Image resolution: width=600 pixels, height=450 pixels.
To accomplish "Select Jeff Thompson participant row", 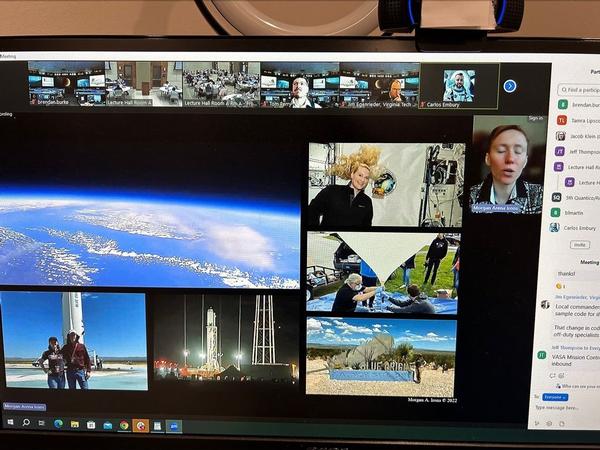I will (x=579, y=152).
